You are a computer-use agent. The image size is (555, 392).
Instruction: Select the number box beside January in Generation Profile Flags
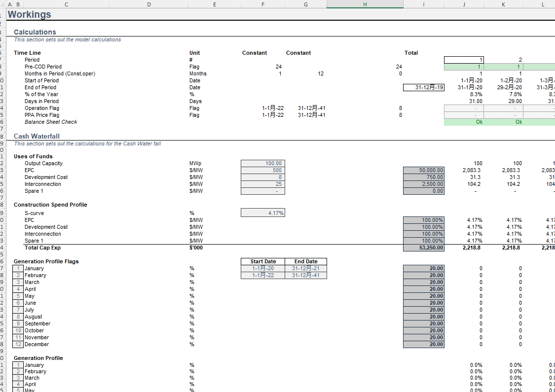tap(18, 268)
